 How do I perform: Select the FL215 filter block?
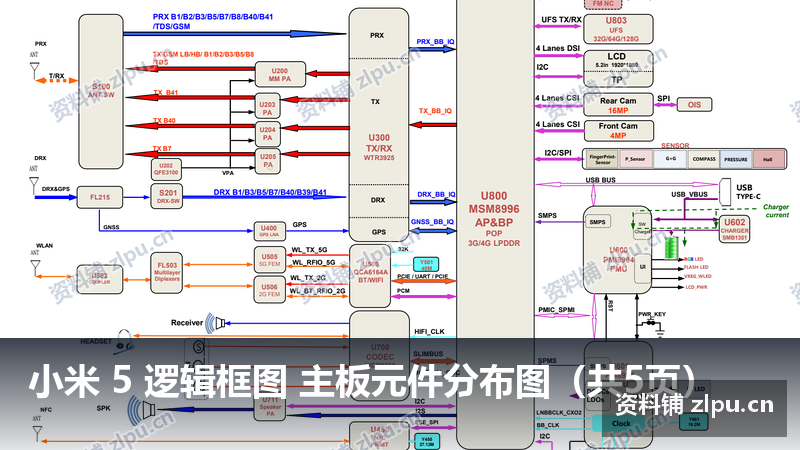pos(100,197)
